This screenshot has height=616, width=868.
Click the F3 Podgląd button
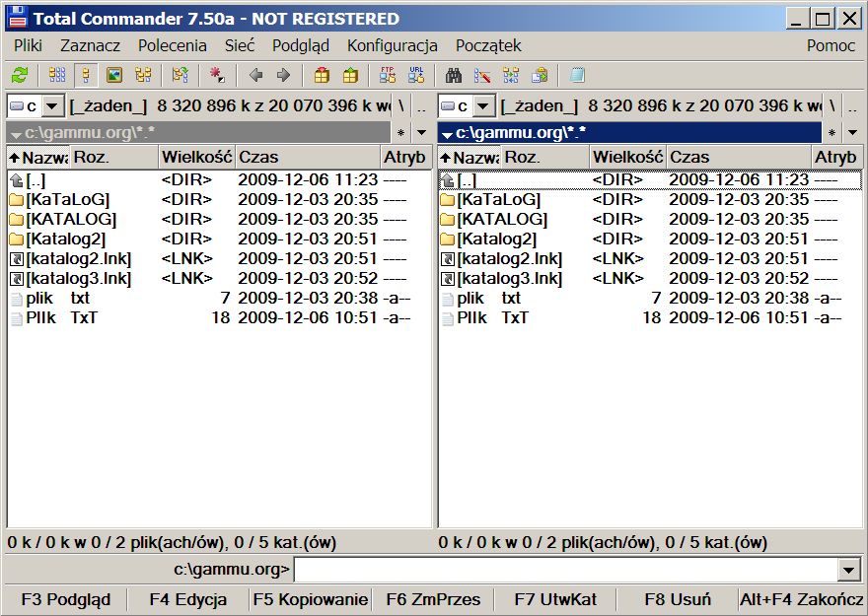click(x=66, y=599)
